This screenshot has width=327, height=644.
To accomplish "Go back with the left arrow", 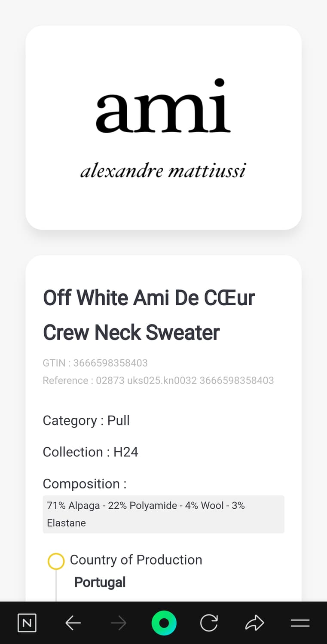I will tap(73, 623).
